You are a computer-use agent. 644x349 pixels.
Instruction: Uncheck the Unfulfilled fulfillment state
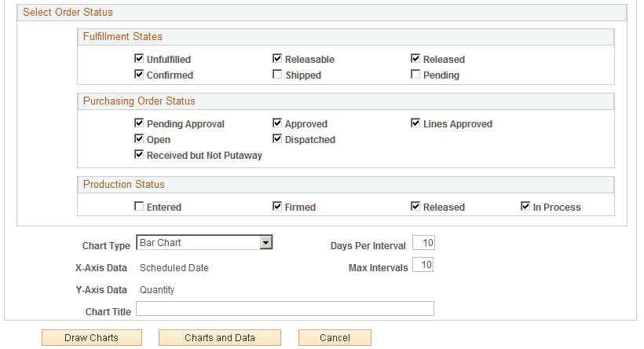(139, 59)
